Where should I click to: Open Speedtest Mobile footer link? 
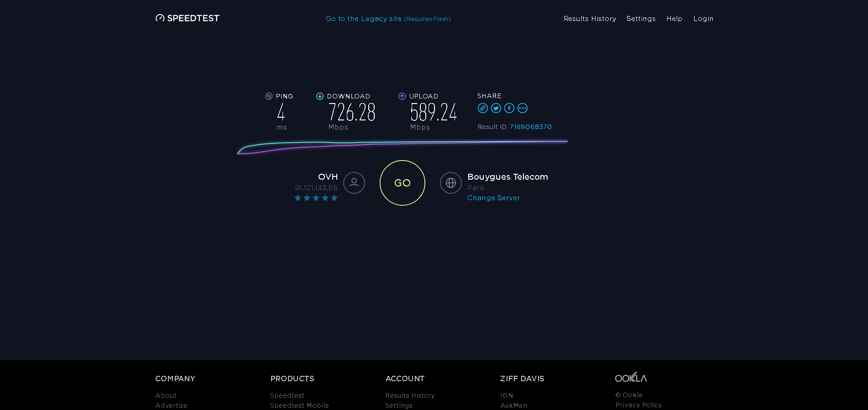tap(299, 405)
